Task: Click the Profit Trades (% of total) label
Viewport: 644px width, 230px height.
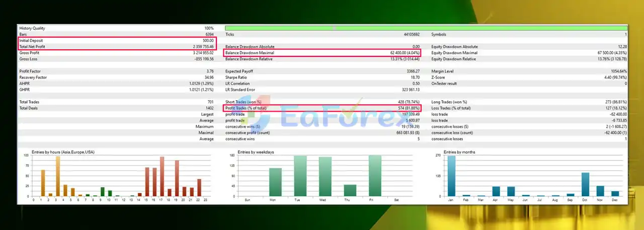Action: tap(246, 108)
